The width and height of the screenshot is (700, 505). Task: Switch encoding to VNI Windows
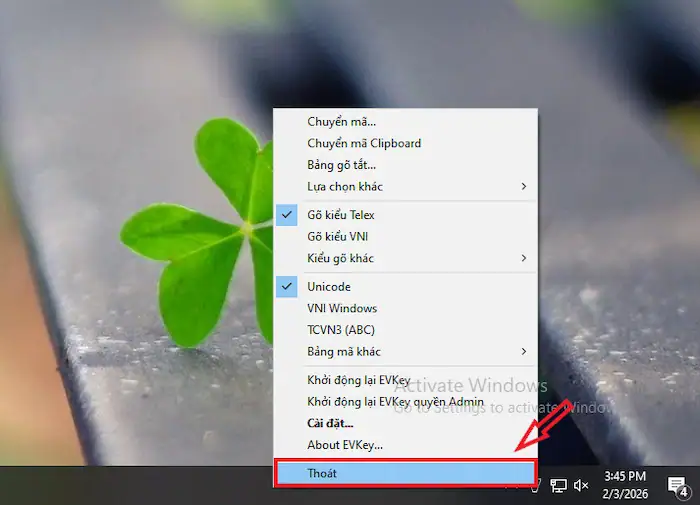tap(342, 308)
